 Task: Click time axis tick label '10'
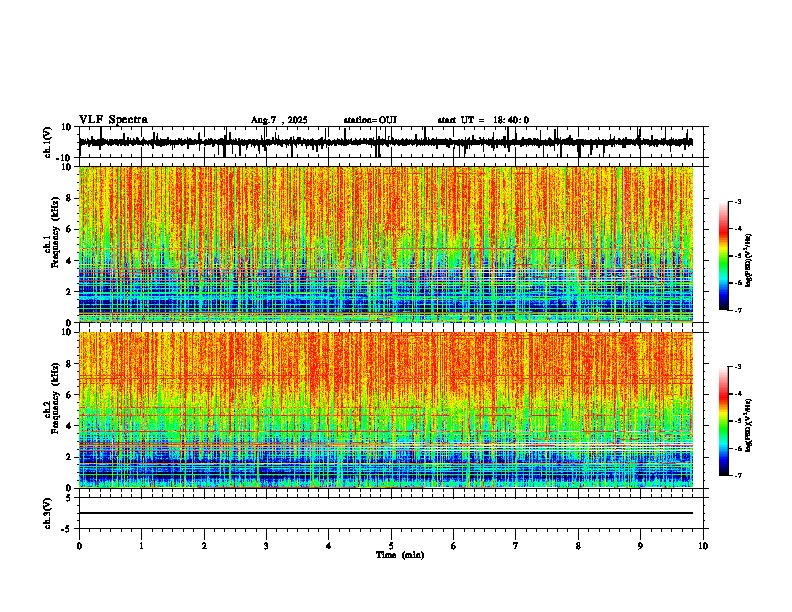coord(703,546)
